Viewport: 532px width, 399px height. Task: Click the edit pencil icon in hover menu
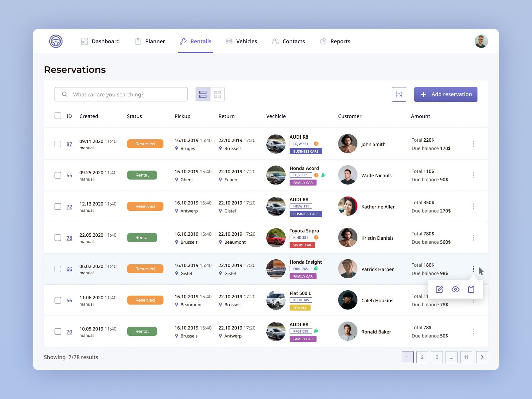pos(439,289)
